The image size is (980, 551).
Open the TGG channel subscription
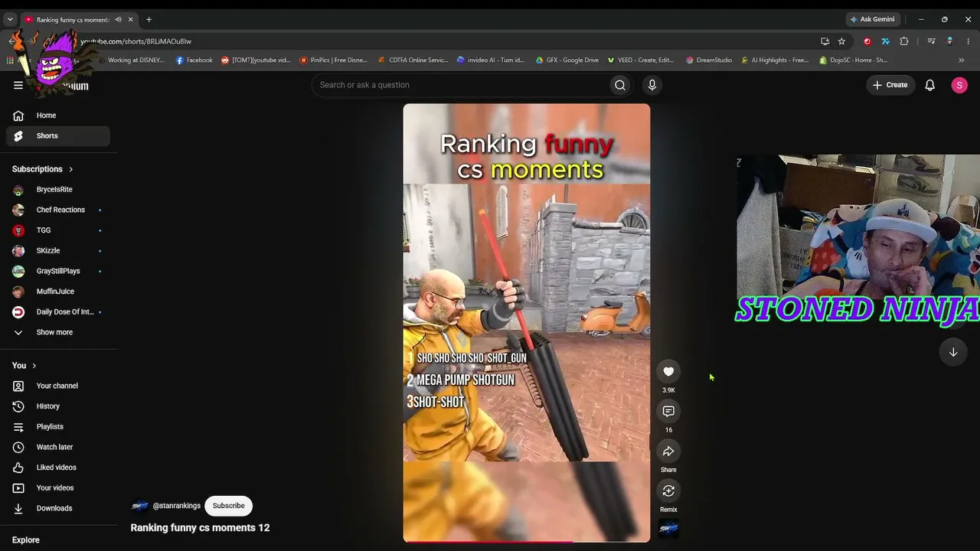pyautogui.click(x=58, y=230)
